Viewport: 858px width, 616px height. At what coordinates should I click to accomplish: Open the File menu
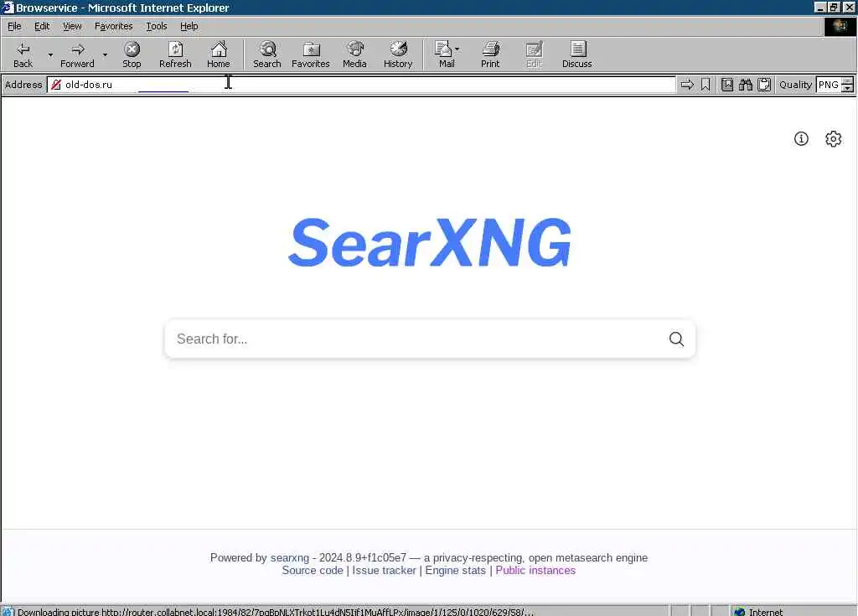click(x=14, y=26)
